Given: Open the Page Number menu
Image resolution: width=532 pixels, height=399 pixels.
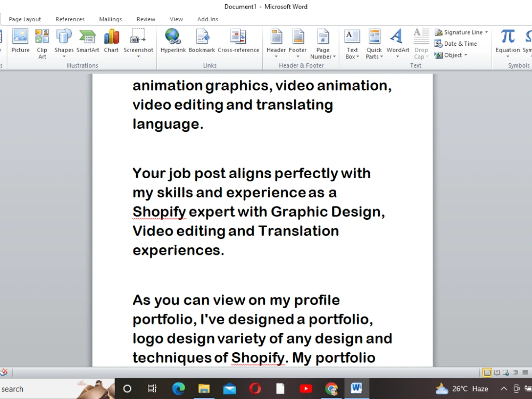Looking at the screenshot, I should tap(323, 44).
